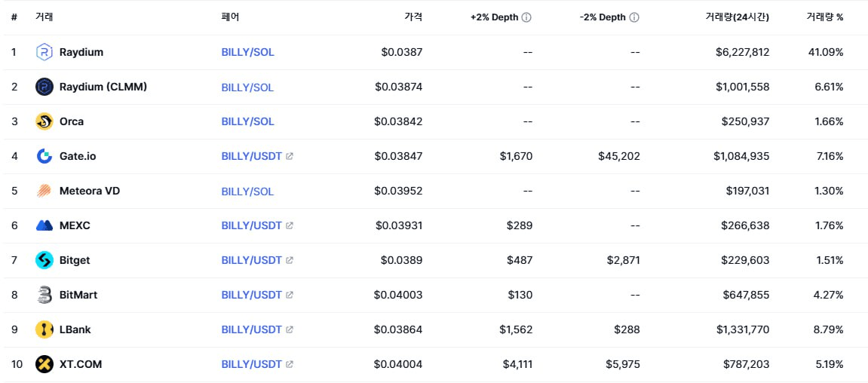Click the XT.COM logo icon

(44, 364)
